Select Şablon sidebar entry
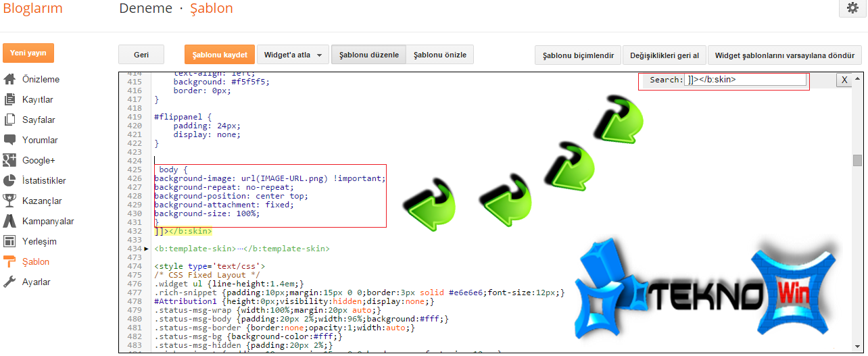 coord(36,261)
